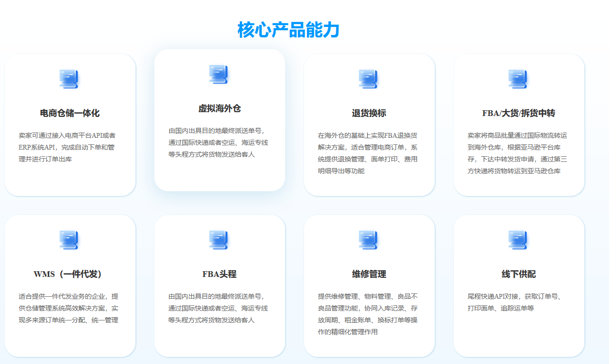The width and height of the screenshot is (609, 364).
Task: Click the description starting 提供维修管理、物料管理
Action: click(368, 314)
